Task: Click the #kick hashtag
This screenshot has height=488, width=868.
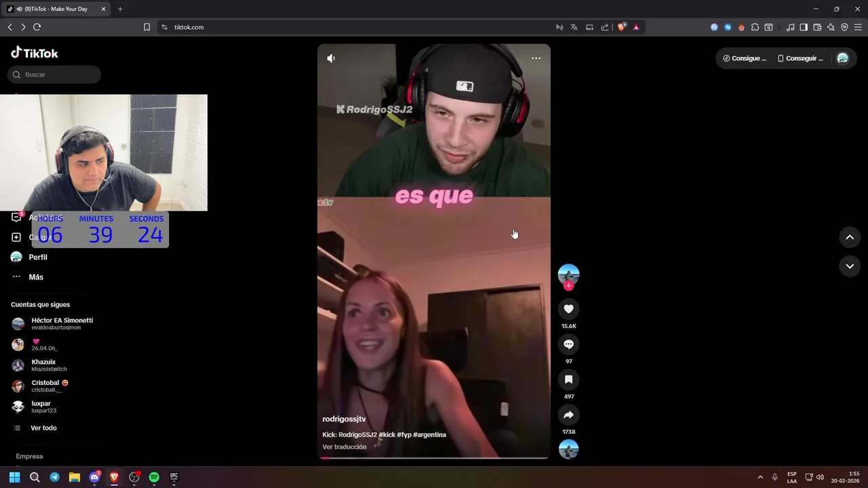Action: click(x=387, y=434)
